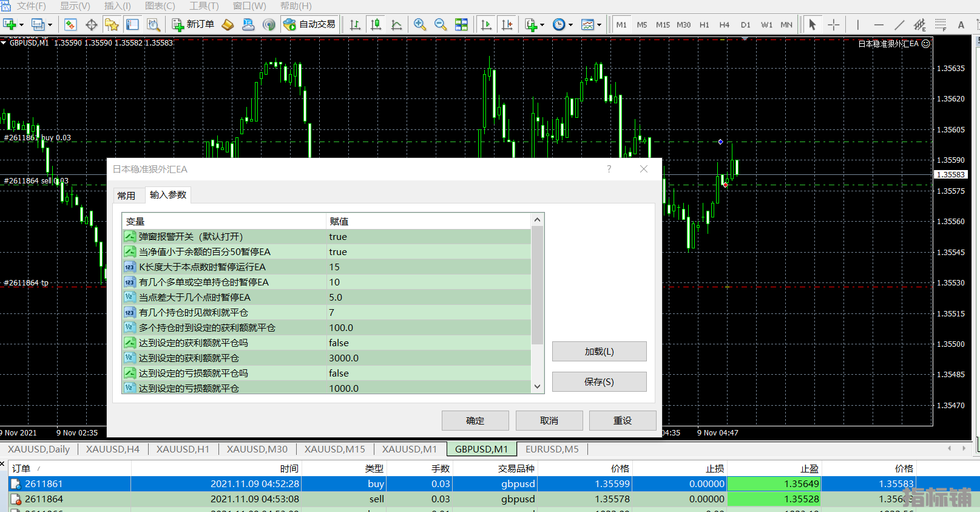Screen dimensions: 980x512
Task: Click the ? help button in dialog title
Action: coord(609,169)
